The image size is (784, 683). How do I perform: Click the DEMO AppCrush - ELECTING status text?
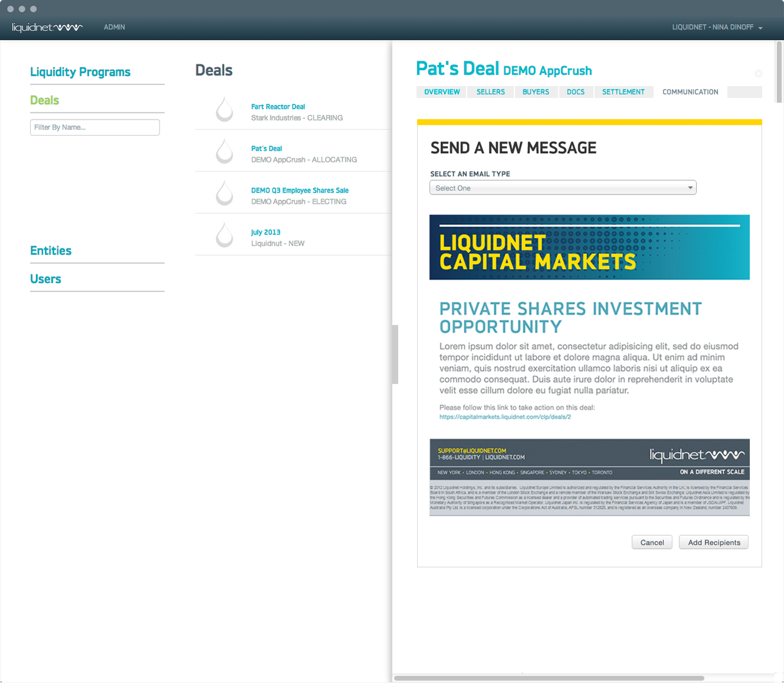[x=298, y=202]
